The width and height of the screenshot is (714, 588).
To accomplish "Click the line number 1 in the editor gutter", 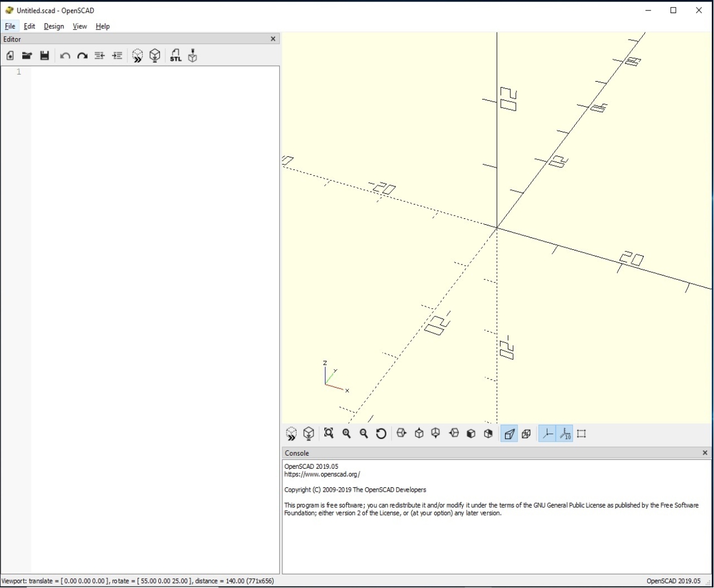I will [19, 72].
